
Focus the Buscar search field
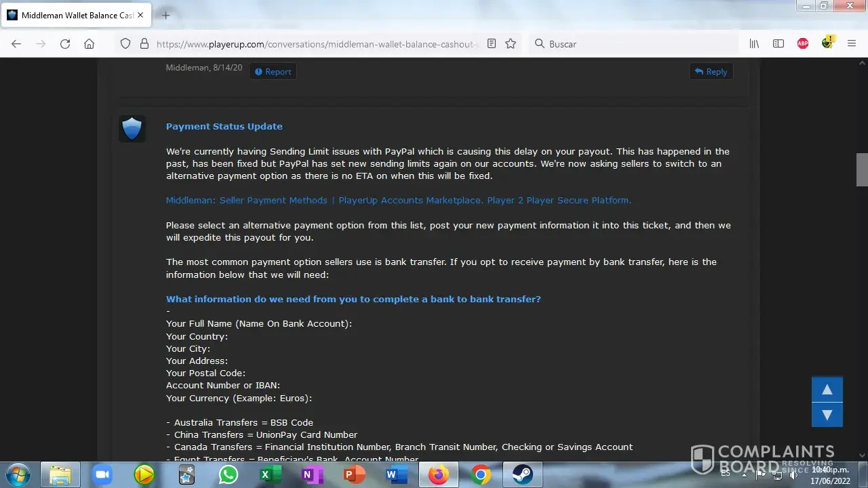(633, 44)
